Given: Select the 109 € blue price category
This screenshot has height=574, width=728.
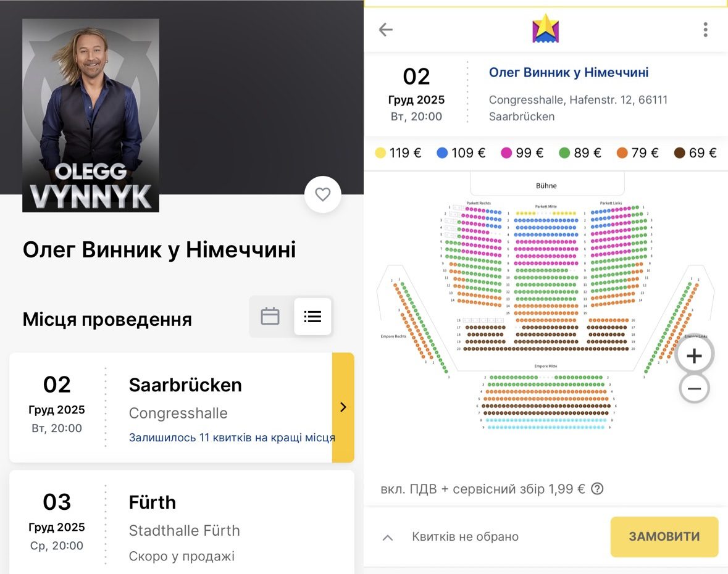Looking at the screenshot, I should tap(461, 153).
